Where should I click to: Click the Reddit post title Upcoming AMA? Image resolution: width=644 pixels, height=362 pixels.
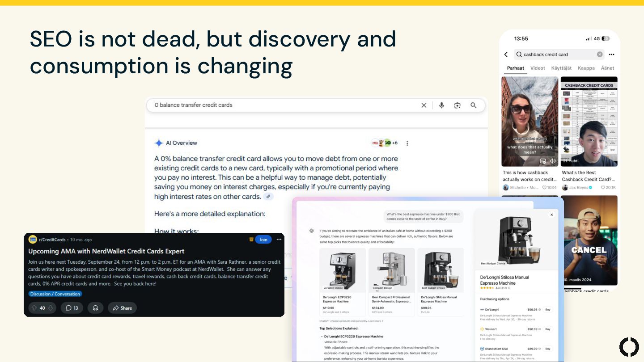point(106,252)
